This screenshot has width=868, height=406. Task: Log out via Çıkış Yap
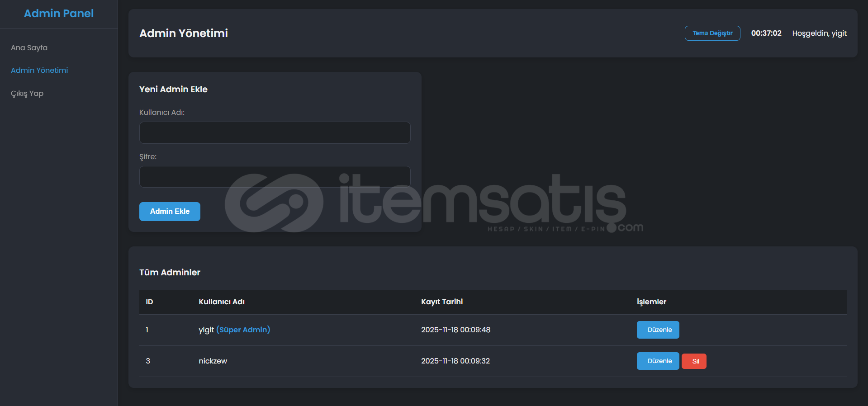[x=27, y=93]
